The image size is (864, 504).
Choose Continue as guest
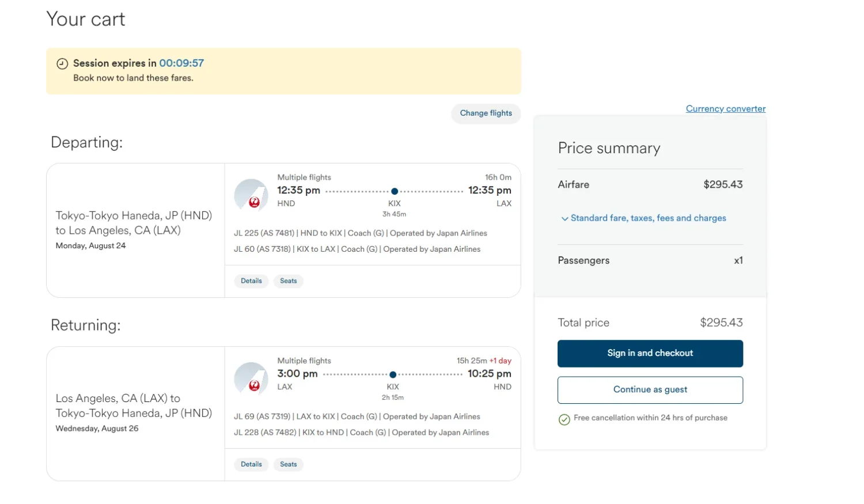(x=650, y=390)
